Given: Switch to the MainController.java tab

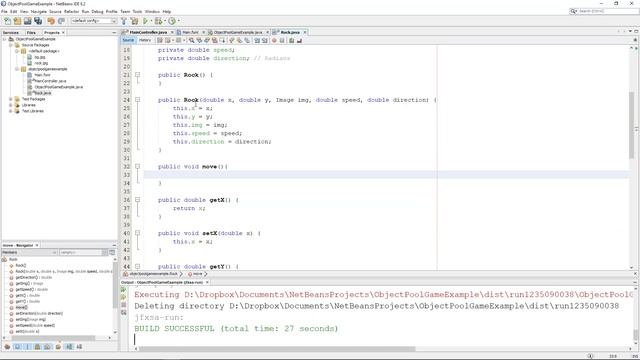Looking at the screenshot, I should (x=148, y=32).
